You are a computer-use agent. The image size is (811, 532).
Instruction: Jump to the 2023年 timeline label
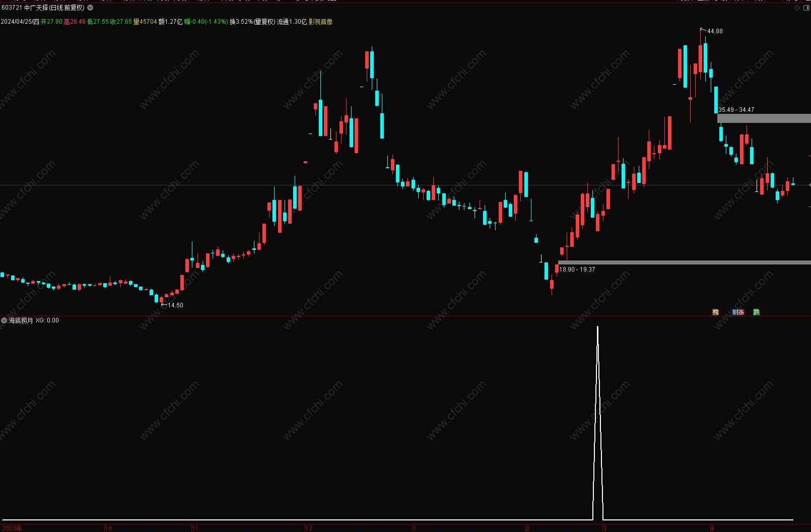(12, 528)
